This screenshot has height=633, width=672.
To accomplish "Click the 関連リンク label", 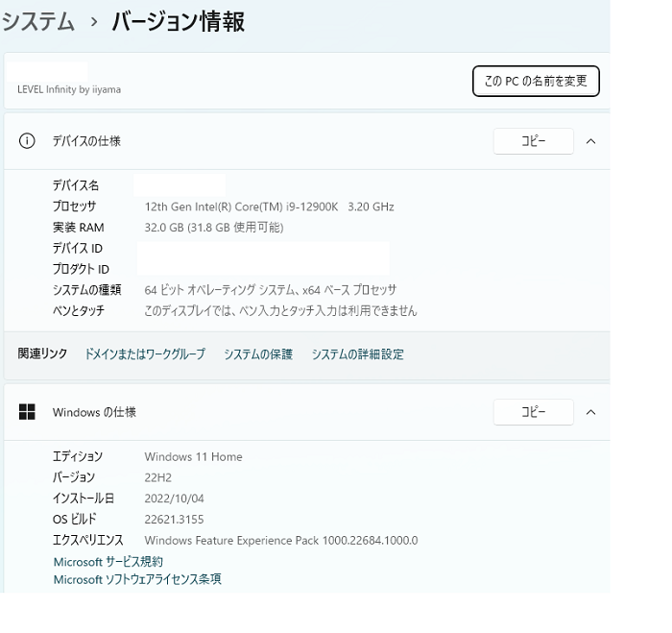I will [42, 353].
